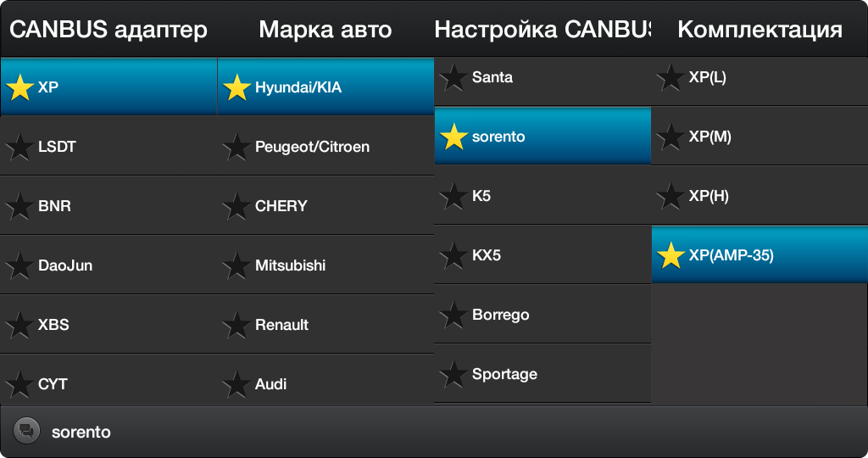Select the Комплектация column header
This screenshot has height=458, width=868.
(x=759, y=30)
